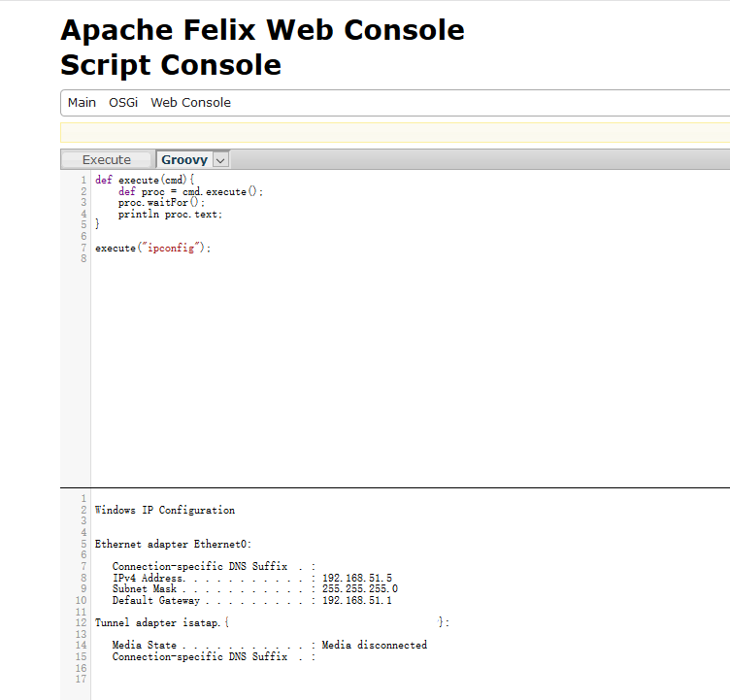Click the Apache Felix Web Console heading

[262, 30]
